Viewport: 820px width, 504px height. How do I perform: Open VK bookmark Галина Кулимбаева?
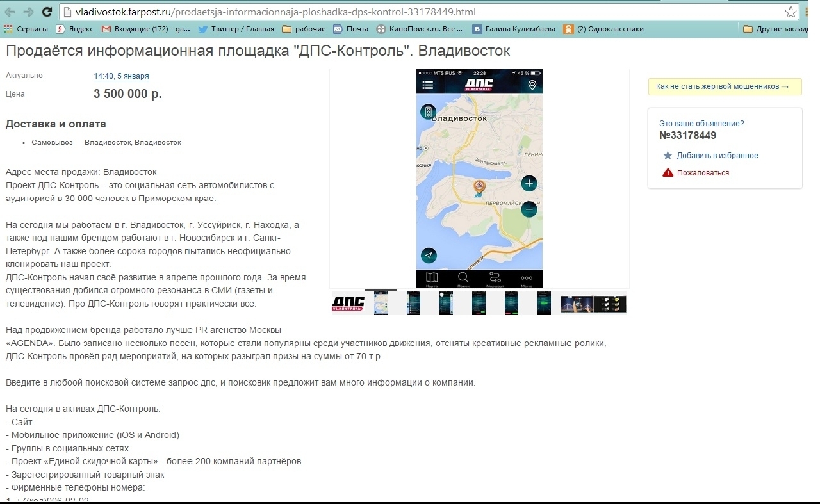(x=514, y=29)
